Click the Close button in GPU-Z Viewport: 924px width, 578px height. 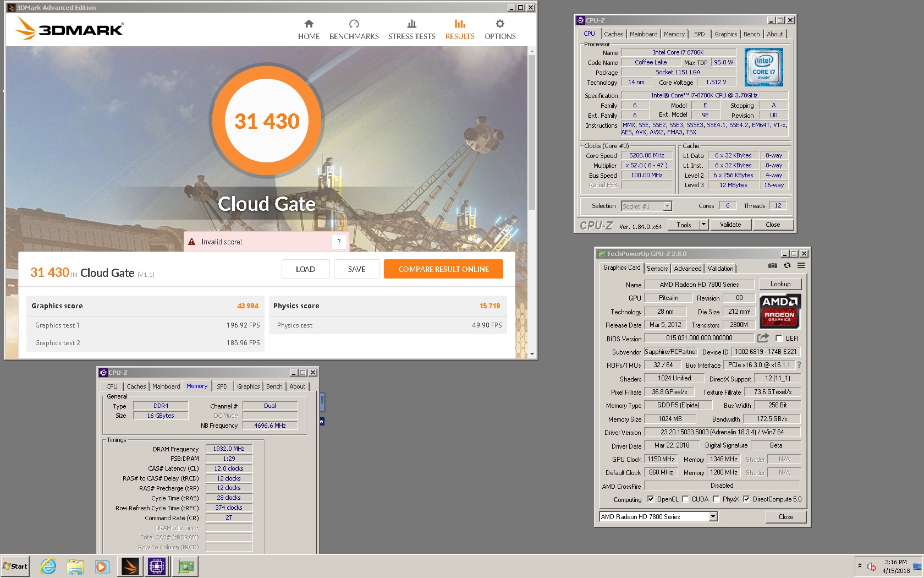click(786, 516)
